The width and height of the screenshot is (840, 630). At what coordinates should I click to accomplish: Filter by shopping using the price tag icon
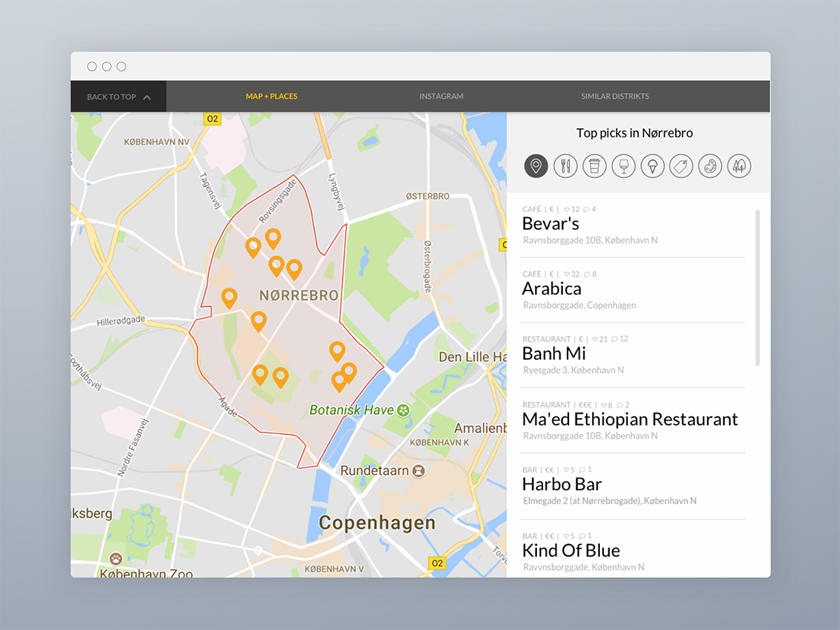681,166
